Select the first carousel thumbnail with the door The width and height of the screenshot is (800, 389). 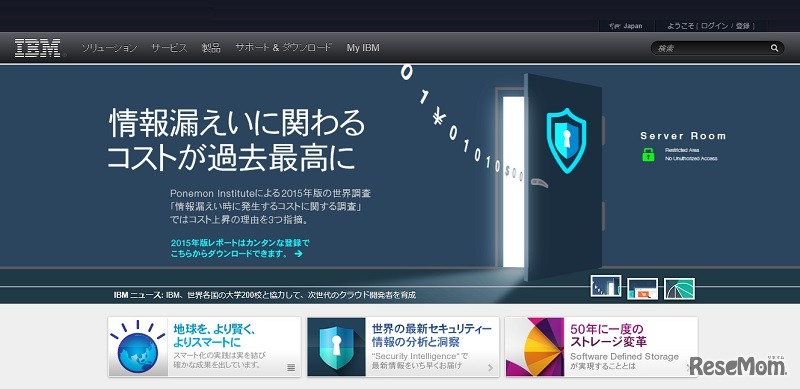point(606,286)
